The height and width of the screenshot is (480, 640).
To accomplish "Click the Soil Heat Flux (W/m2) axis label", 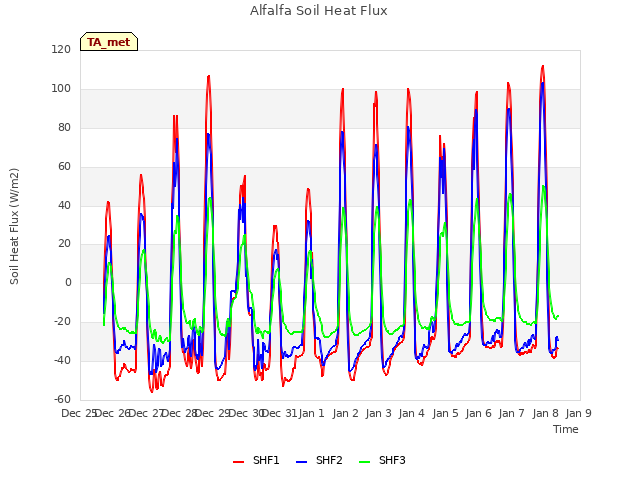I will 14,226.
